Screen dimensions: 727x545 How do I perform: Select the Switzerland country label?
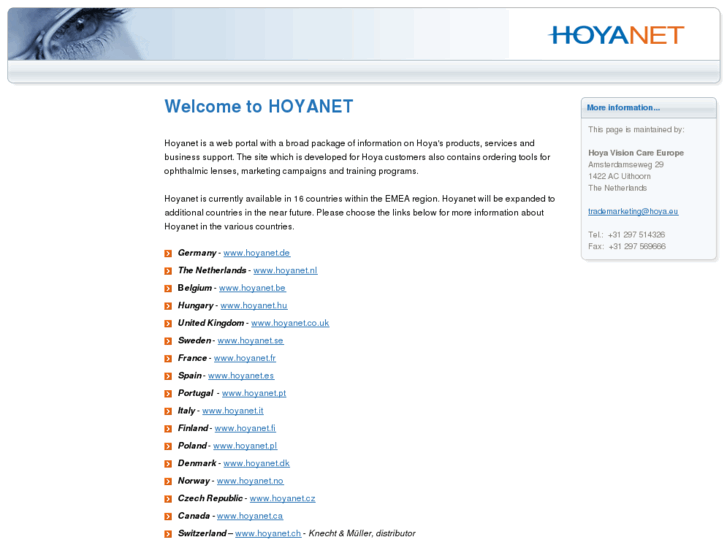point(202,533)
